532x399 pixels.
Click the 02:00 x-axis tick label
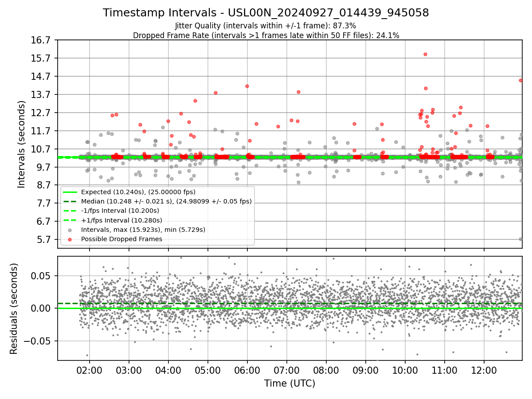click(90, 370)
